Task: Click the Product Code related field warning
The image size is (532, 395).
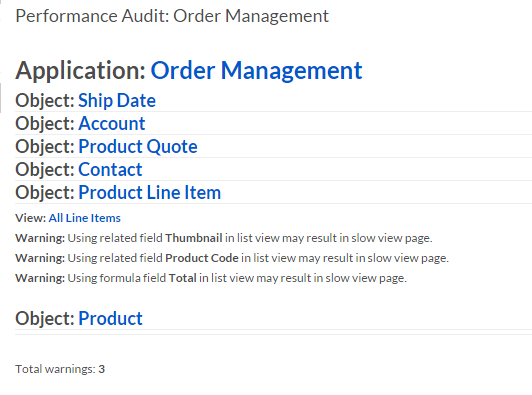Action: pyautogui.click(x=232, y=258)
